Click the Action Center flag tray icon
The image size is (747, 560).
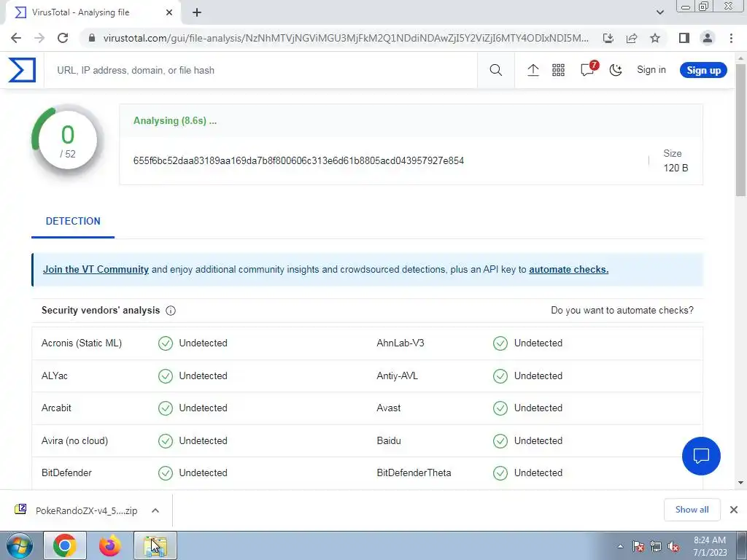[638, 546]
